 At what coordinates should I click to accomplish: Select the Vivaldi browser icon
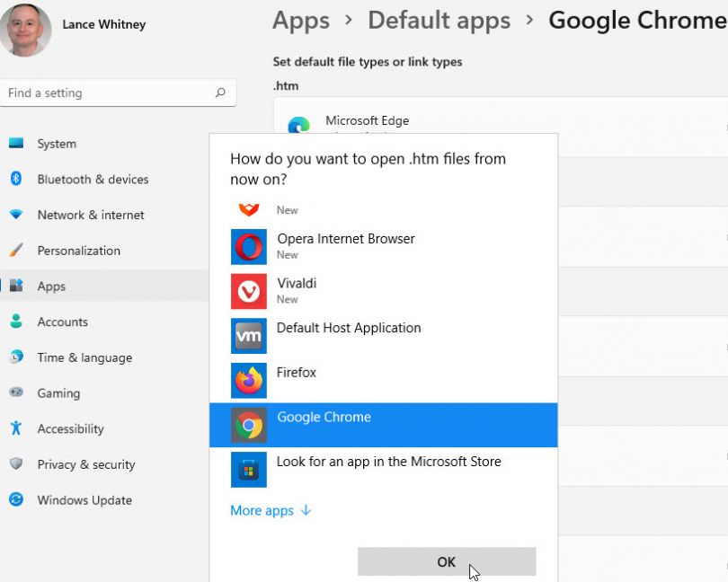coord(248,291)
